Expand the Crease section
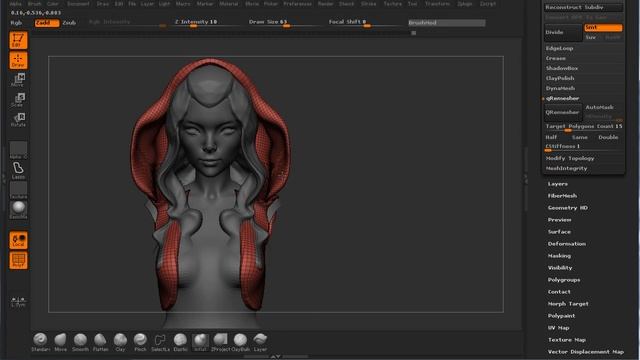The height and width of the screenshot is (360, 640). pyautogui.click(x=556, y=58)
